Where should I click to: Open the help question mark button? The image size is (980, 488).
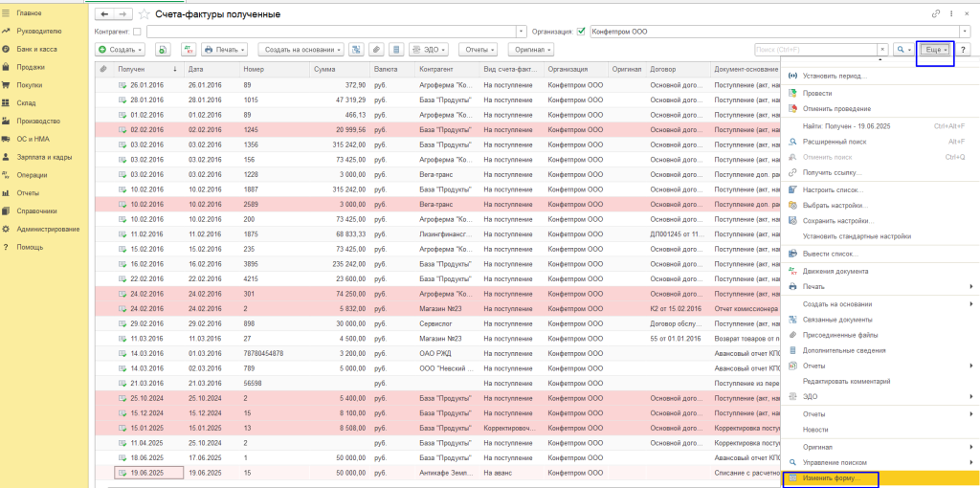pos(964,50)
